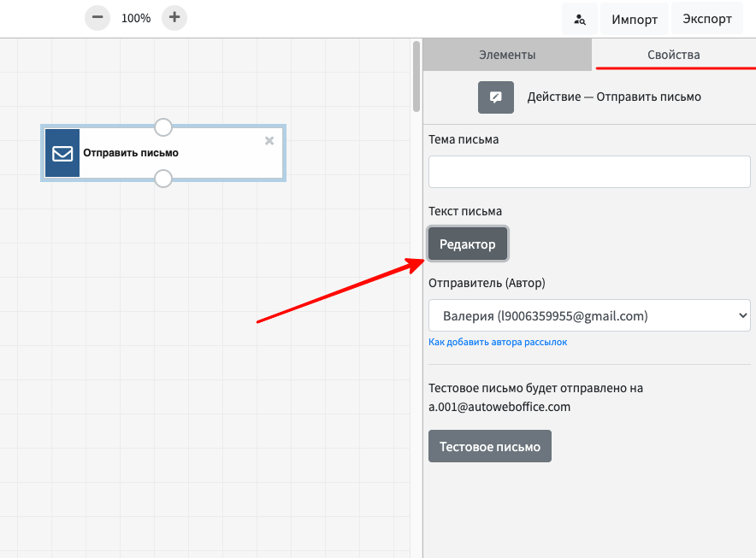
Task: Switch to the Элементы tab
Action: (507, 55)
